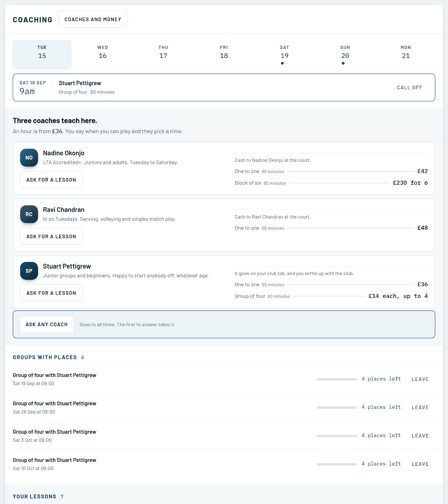Click Ravi Chandran's £48 price
Screen dimensions: 448x504
pos(423,228)
